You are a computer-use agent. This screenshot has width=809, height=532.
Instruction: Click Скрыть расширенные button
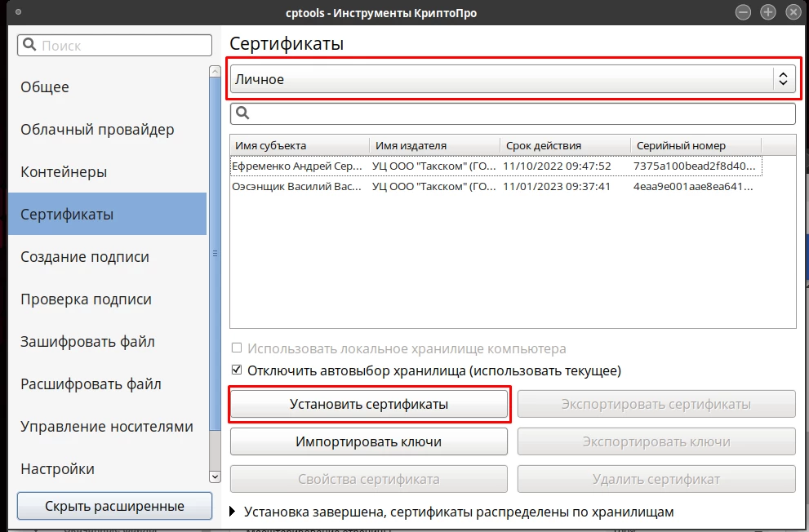(x=114, y=506)
